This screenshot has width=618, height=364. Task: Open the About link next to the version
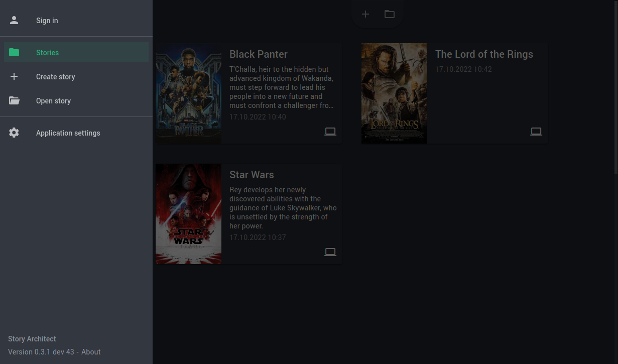point(91,352)
